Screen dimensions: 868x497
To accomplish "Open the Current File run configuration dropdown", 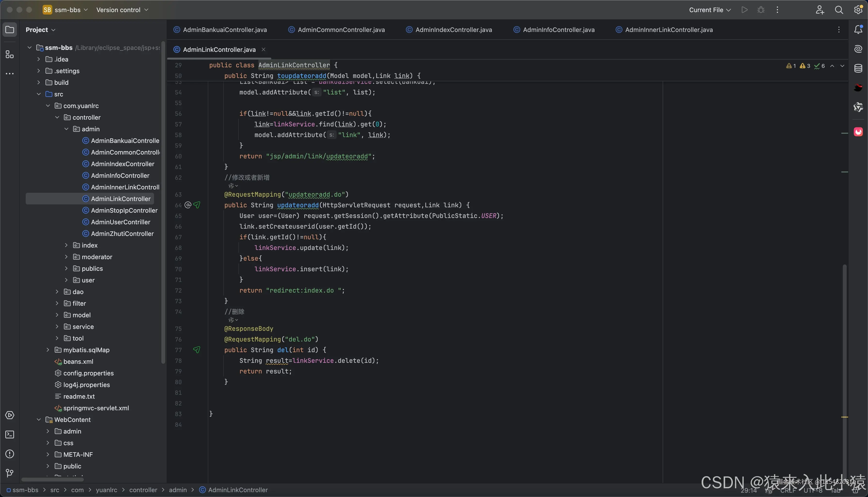I will point(709,10).
